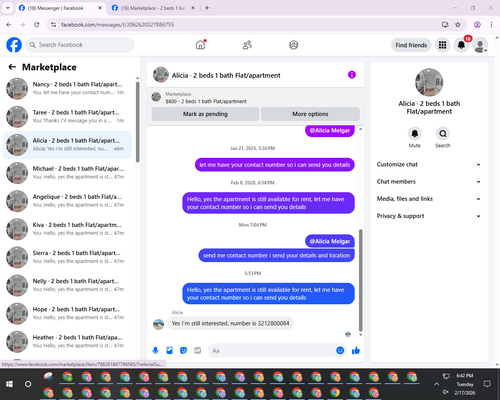
Task: Send a voice clip with microphone icon
Action: point(155,350)
